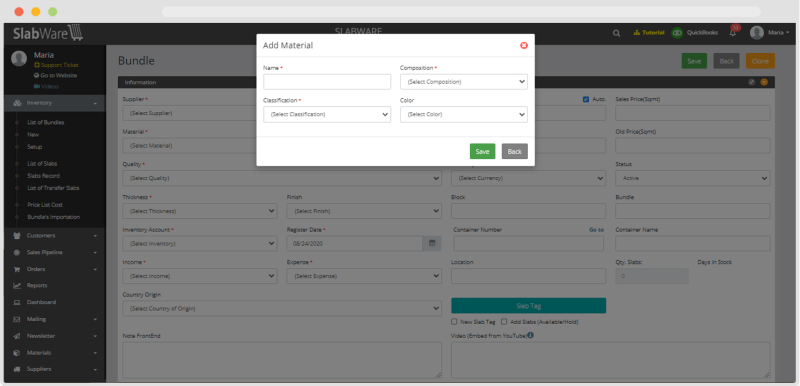Open List of Transfer Slabs item

tap(54, 188)
